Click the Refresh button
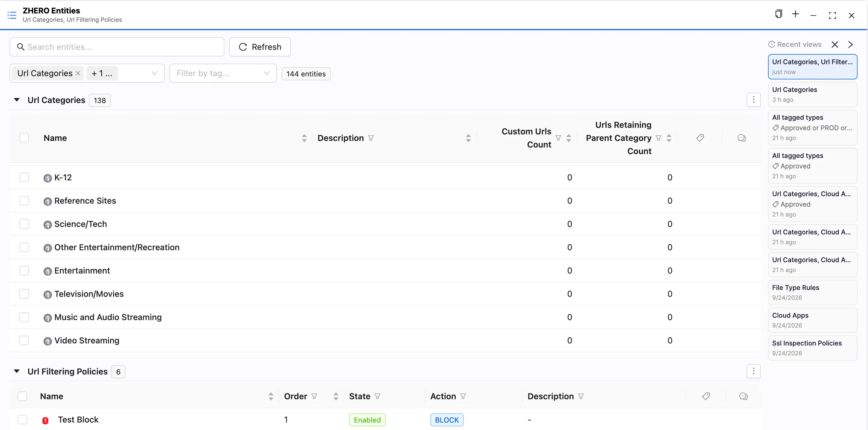The width and height of the screenshot is (868, 430). 260,47
